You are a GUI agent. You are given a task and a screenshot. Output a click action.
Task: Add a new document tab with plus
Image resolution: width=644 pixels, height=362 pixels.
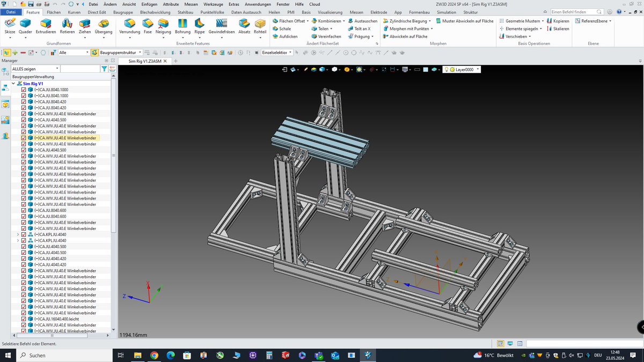(x=175, y=61)
